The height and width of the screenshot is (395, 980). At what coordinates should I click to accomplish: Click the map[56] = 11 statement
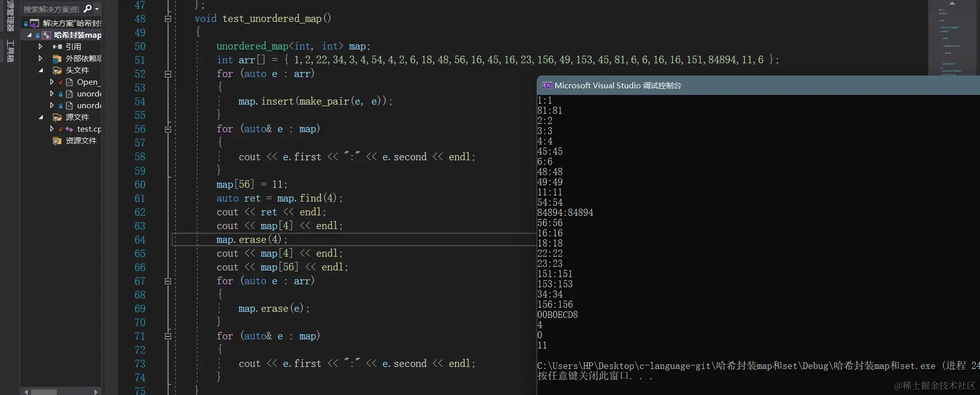coord(252,184)
